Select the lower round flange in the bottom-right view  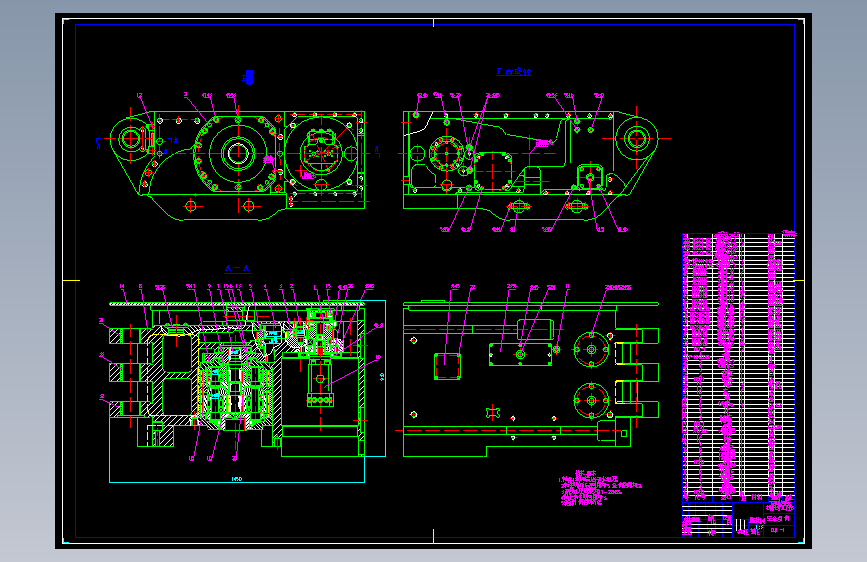tap(592, 400)
